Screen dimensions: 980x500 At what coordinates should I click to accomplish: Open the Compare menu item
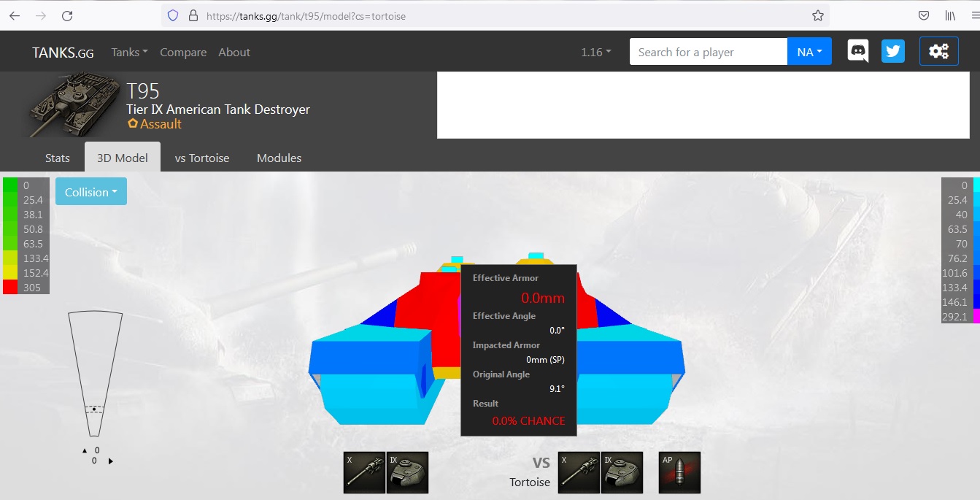pos(183,53)
